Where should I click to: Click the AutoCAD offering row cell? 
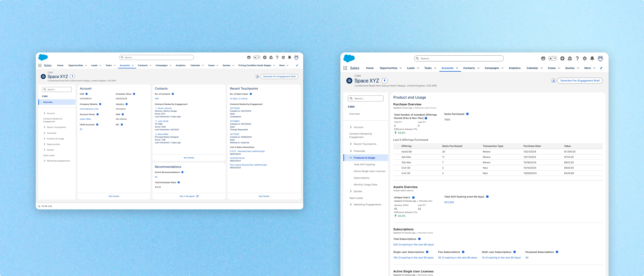(407, 152)
